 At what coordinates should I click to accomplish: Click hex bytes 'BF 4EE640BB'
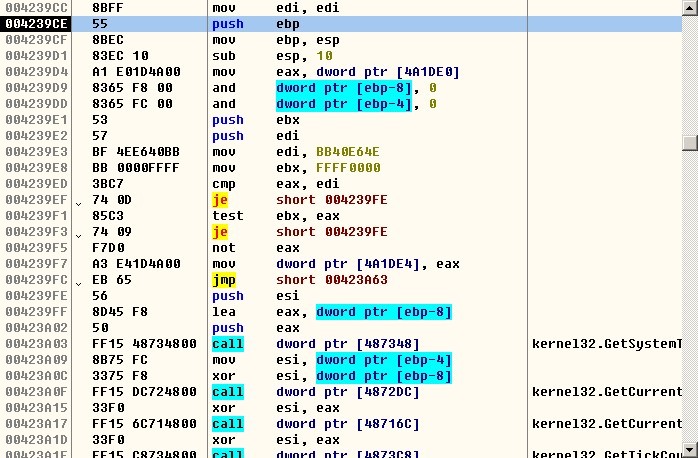click(136, 152)
